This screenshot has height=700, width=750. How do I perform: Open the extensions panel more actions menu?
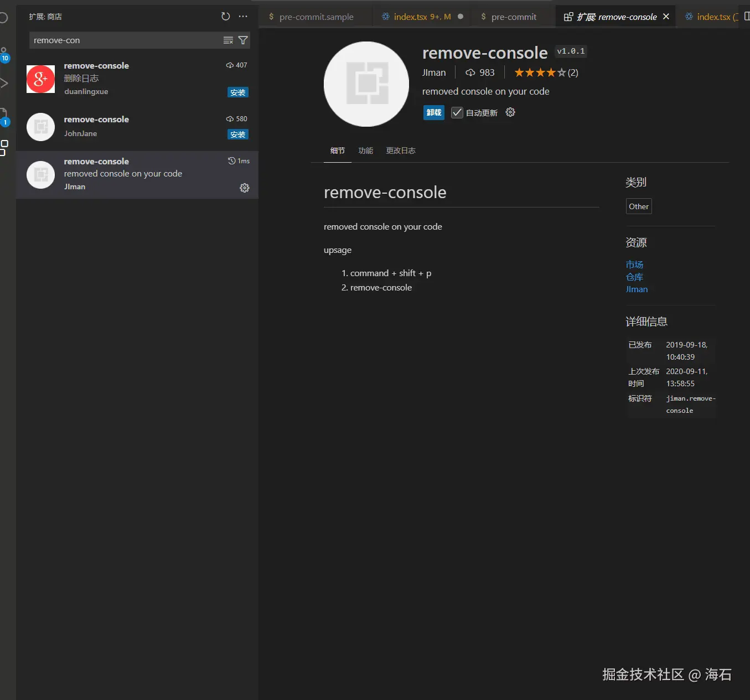(243, 17)
